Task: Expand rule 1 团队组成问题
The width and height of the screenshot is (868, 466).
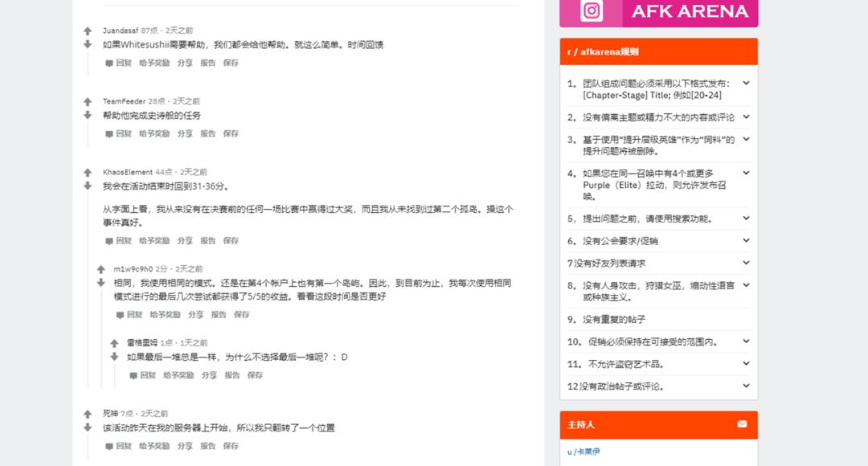Action: coord(746,83)
